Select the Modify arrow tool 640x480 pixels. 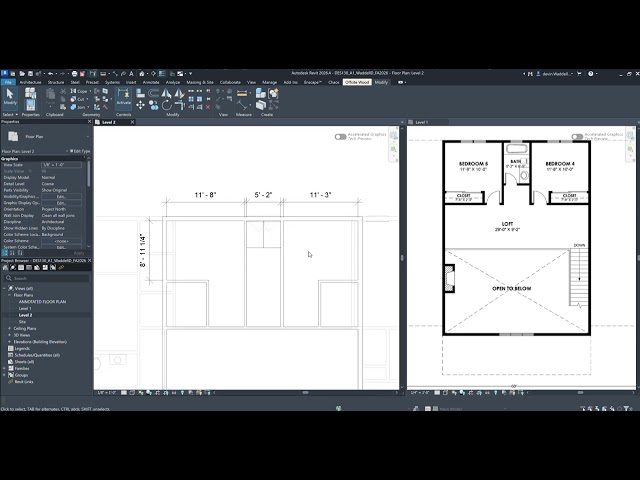pyautogui.click(x=10, y=97)
